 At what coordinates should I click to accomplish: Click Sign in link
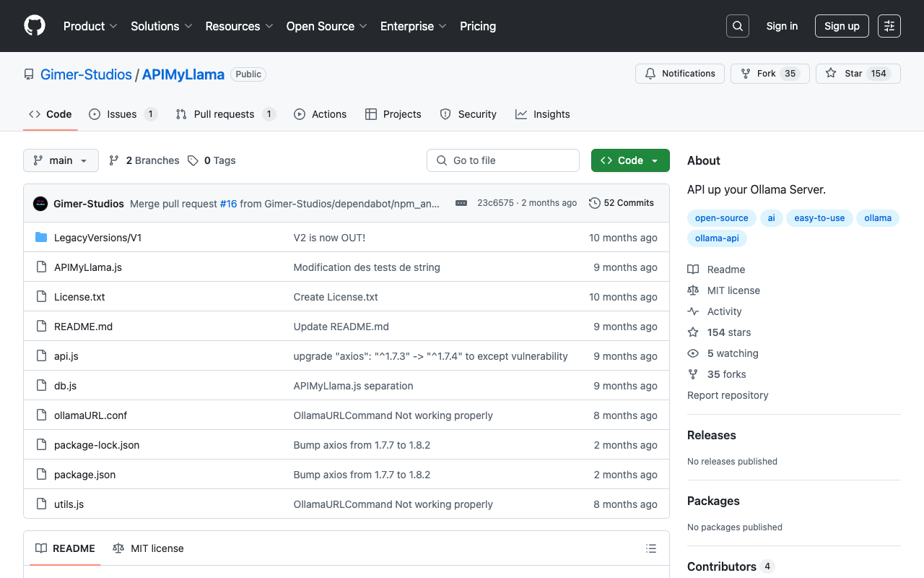point(782,26)
